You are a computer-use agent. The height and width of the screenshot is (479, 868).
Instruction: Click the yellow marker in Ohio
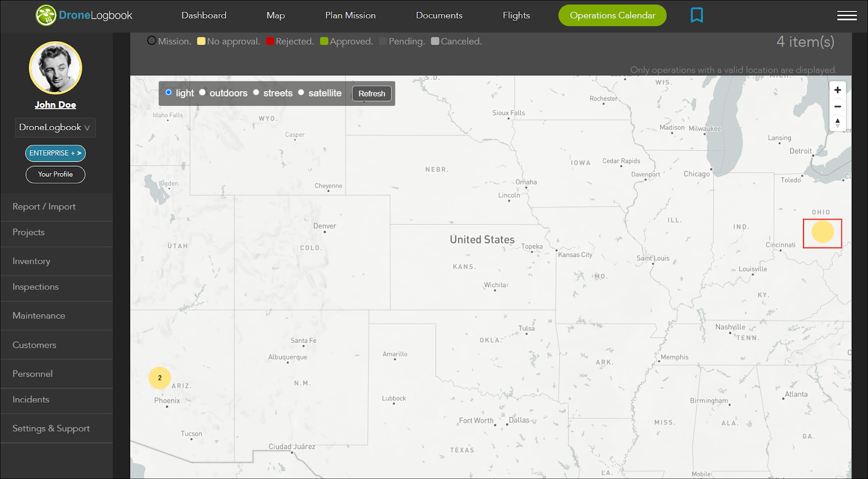pos(822,232)
